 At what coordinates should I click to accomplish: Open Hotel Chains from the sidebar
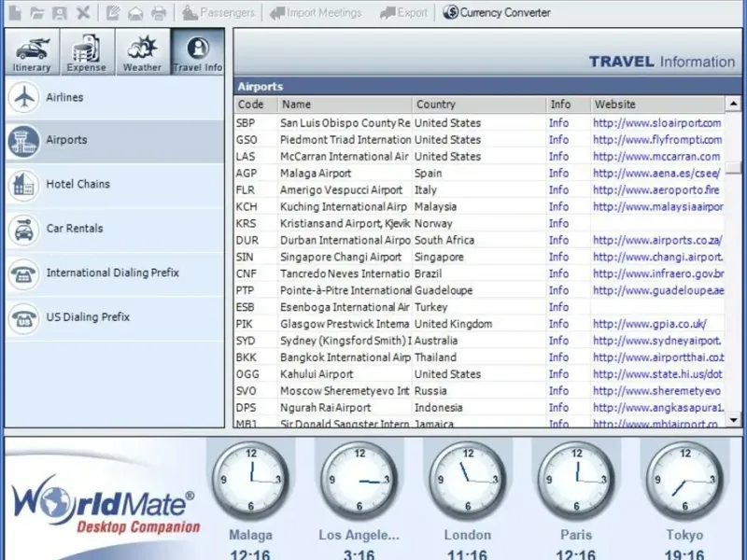[23, 185]
